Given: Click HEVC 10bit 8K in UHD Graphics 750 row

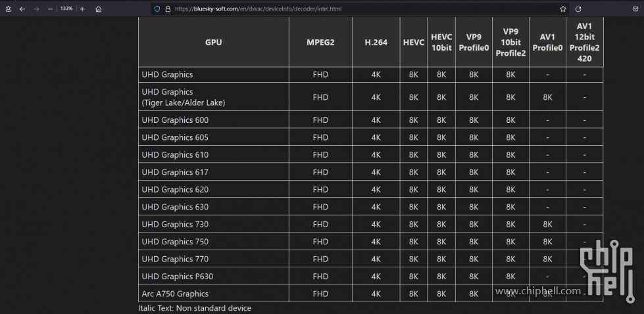Looking at the screenshot, I should 441,242.
